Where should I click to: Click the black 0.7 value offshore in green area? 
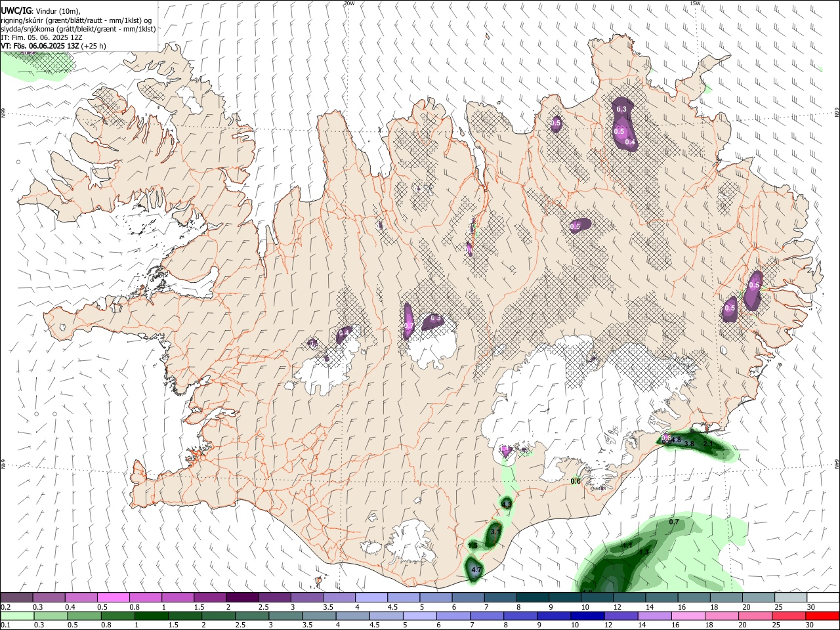tap(674, 522)
